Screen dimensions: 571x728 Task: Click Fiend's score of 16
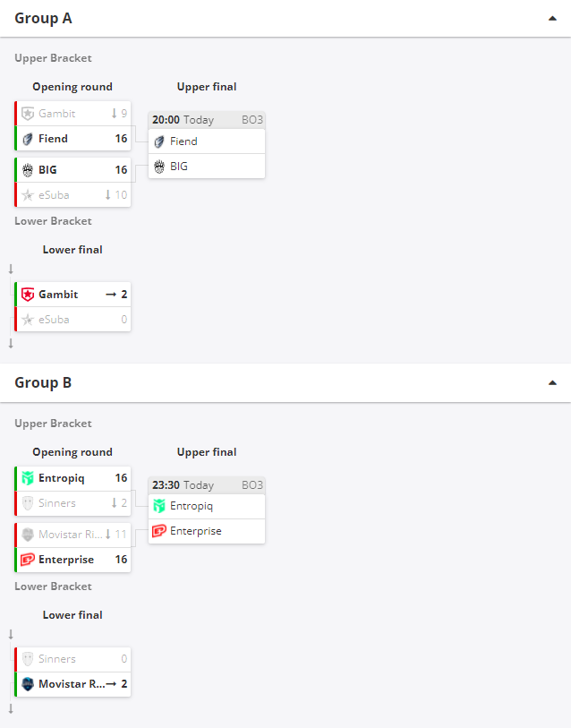[121, 139]
